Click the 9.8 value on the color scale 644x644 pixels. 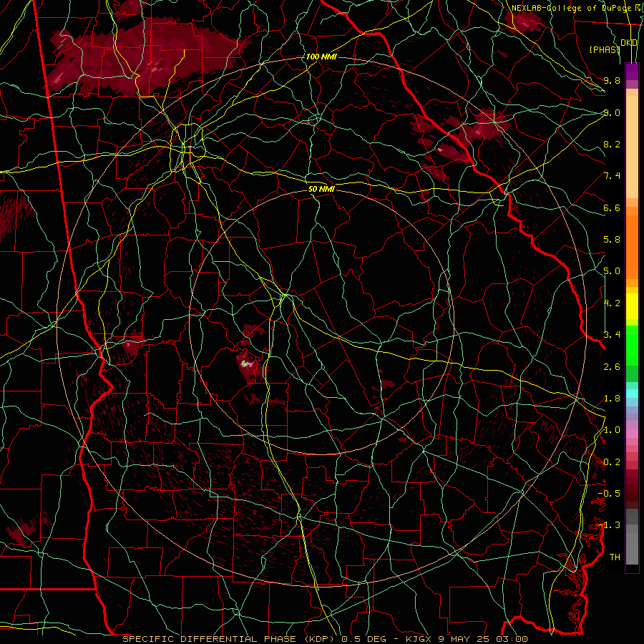pos(612,80)
